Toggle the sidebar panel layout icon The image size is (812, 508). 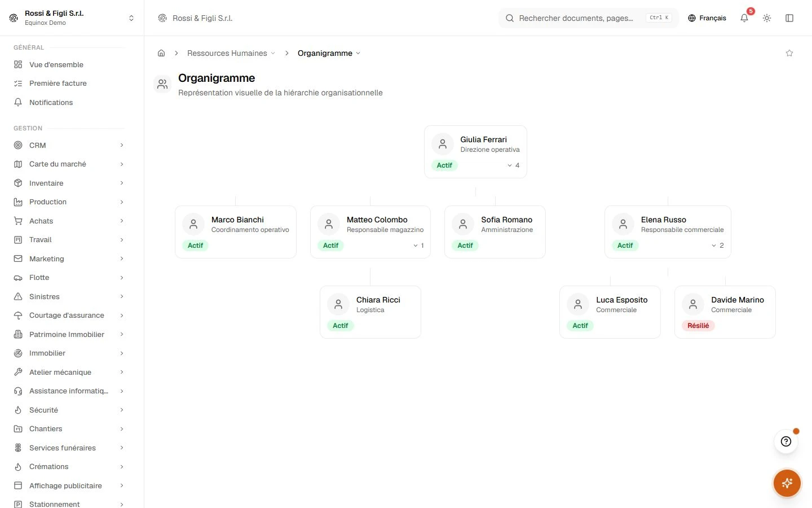(x=789, y=18)
